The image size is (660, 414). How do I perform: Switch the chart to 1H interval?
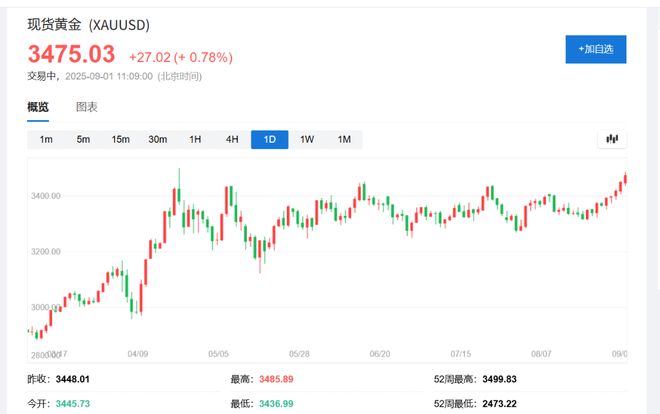[x=195, y=139]
